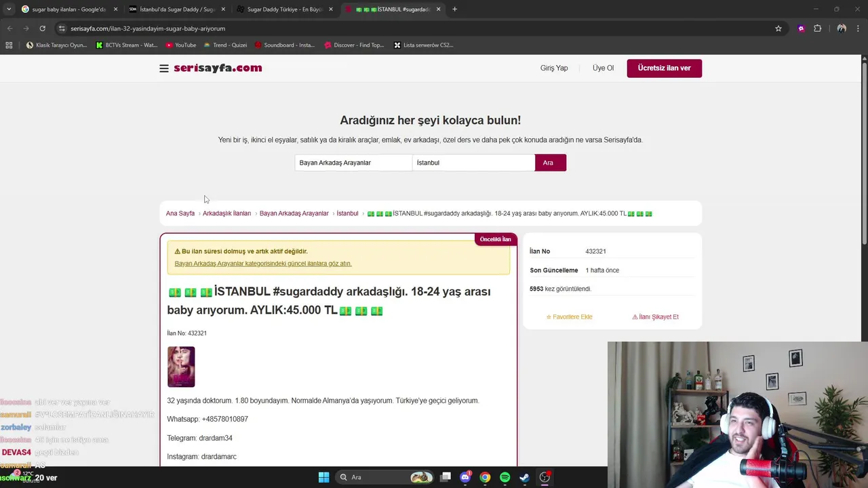Open the Bayan Arkadaş Arayanlar category field

353,163
